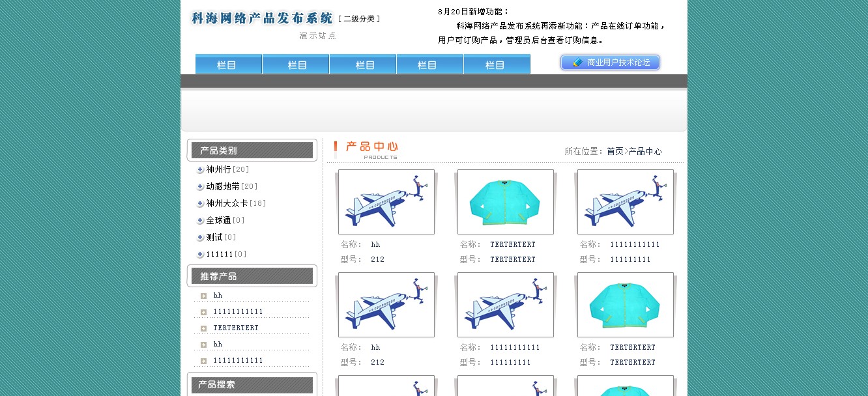Click model number 212 in the first row
This screenshot has height=396, width=868.
(x=377, y=260)
